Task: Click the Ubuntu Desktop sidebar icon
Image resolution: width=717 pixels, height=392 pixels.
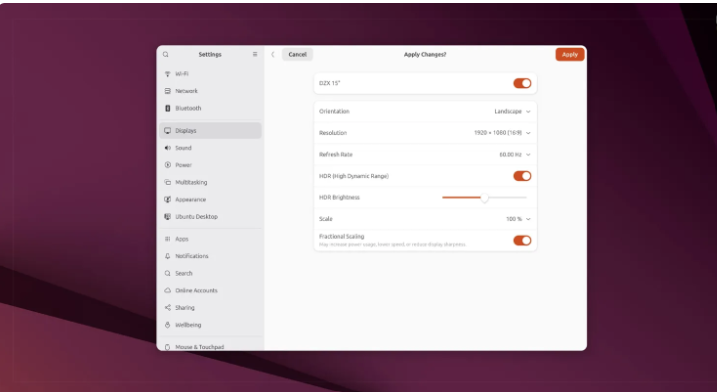Action: tap(167, 217)
